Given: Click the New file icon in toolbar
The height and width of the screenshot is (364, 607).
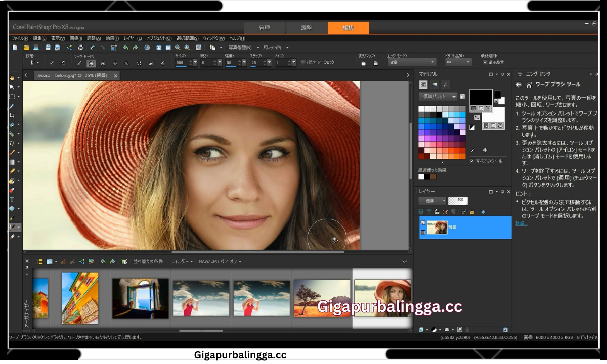Looking at the screenshot, I should click(15, 48).
